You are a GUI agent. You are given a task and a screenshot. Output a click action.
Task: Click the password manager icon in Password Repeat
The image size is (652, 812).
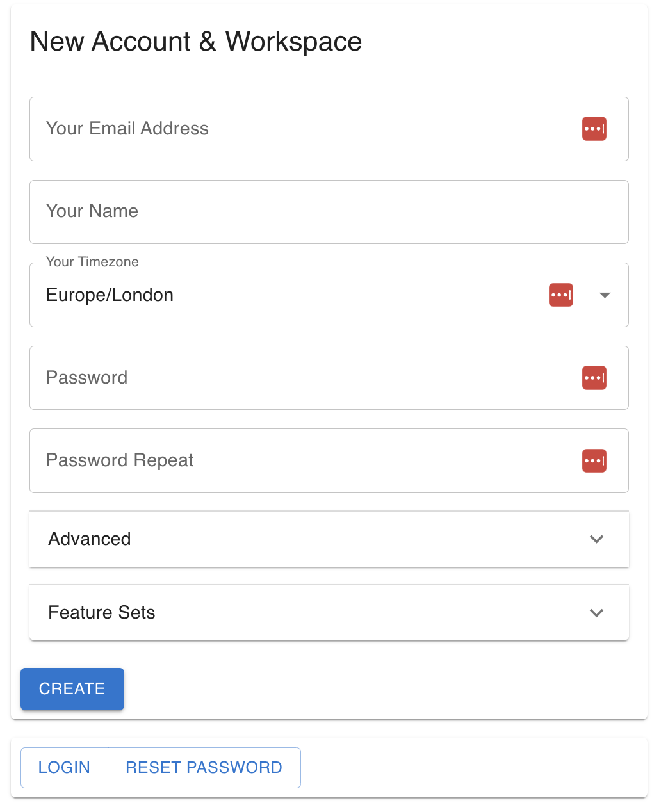(594, 461)
